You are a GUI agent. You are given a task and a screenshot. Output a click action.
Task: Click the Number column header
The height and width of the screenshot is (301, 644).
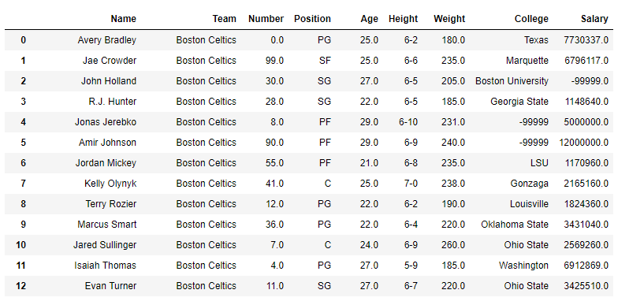point(266,19)
